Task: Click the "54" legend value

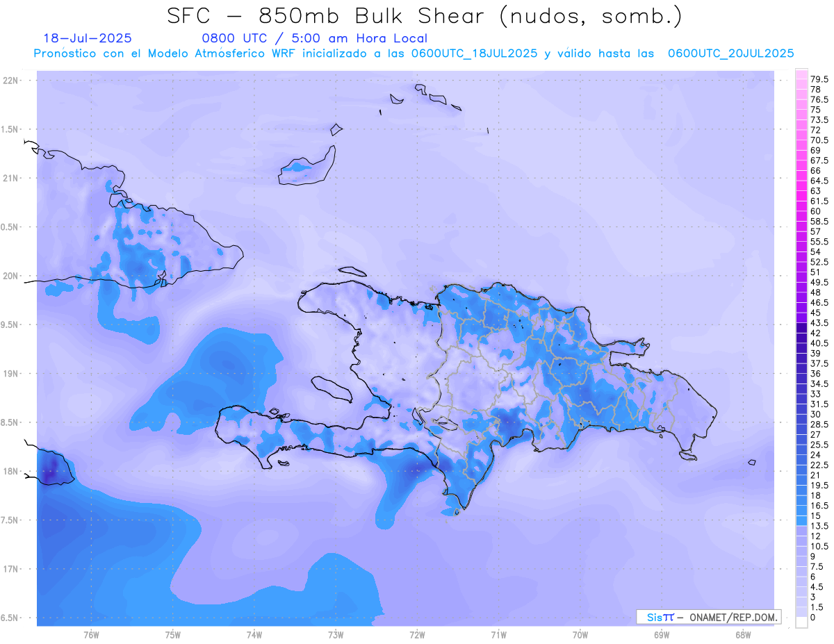Action: coord(815,251)
